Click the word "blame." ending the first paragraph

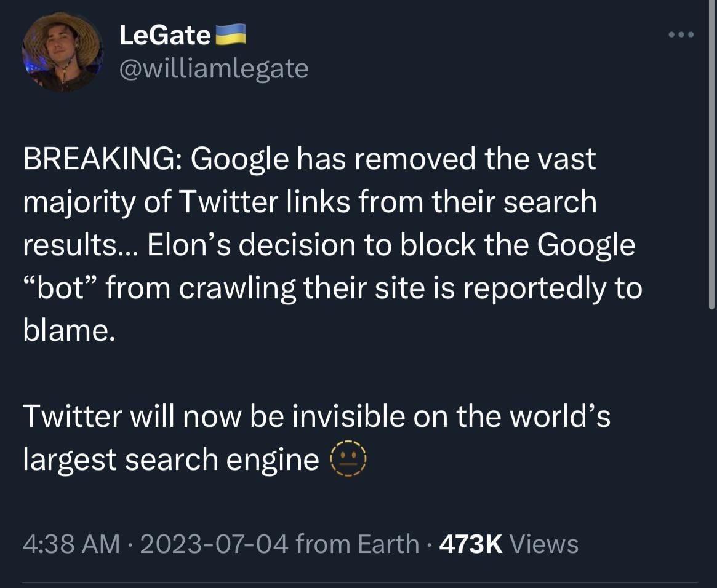click(x=68, y=332)
